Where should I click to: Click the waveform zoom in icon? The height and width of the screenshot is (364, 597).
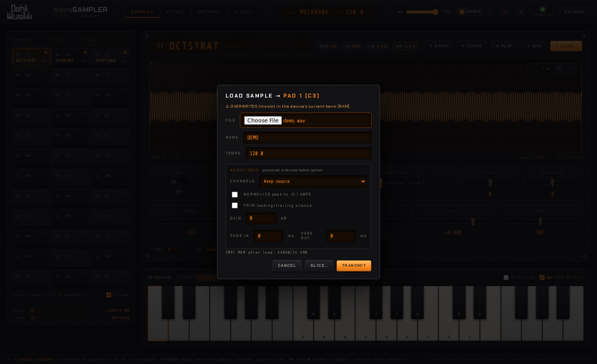[x=559, y=69]
